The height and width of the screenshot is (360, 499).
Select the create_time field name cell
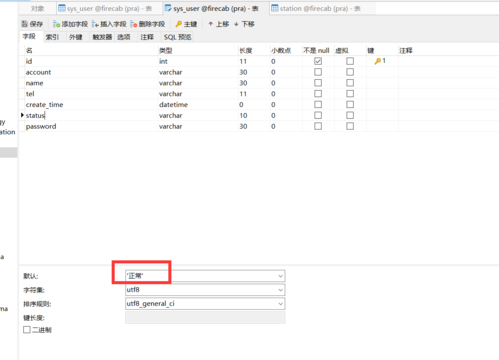92,105
